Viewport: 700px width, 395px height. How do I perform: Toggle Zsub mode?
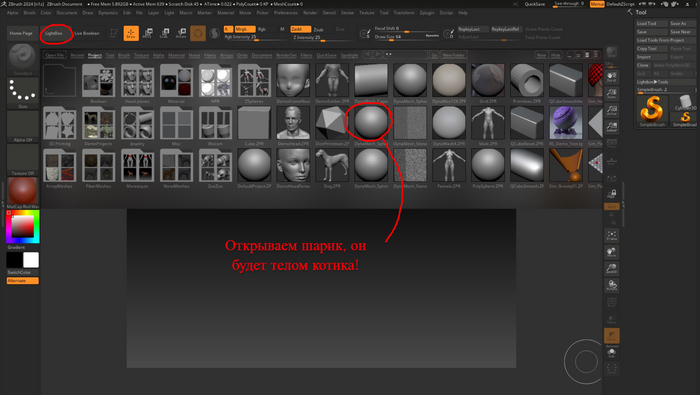(x=318, y=29)
